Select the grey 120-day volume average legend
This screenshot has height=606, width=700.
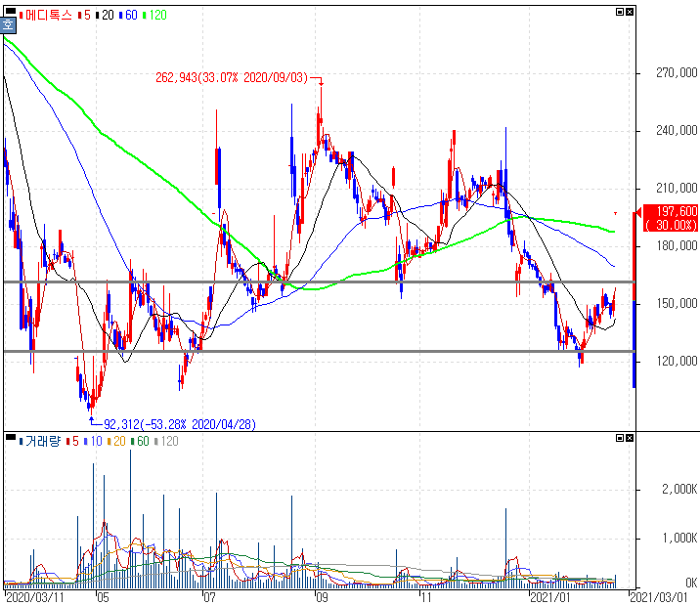coord(166,442)
